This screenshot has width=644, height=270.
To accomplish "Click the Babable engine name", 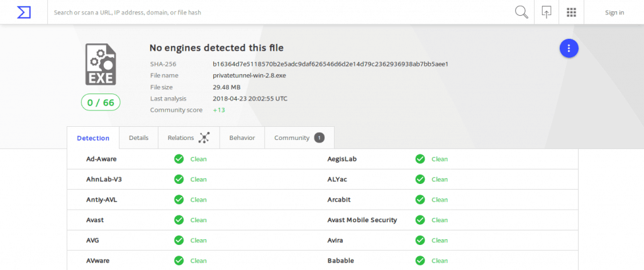I will [340, 261].
